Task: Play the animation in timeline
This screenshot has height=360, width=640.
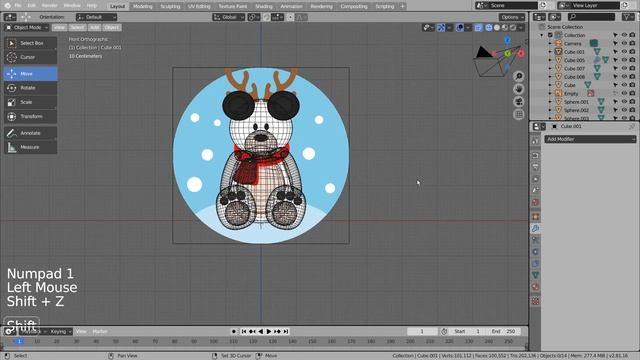Action: click(x=269, y=331)
